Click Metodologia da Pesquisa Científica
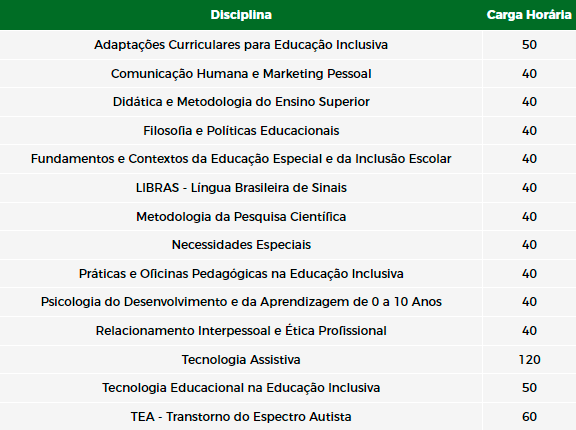Viewport: 576px width, 430px height. (241, 216)
